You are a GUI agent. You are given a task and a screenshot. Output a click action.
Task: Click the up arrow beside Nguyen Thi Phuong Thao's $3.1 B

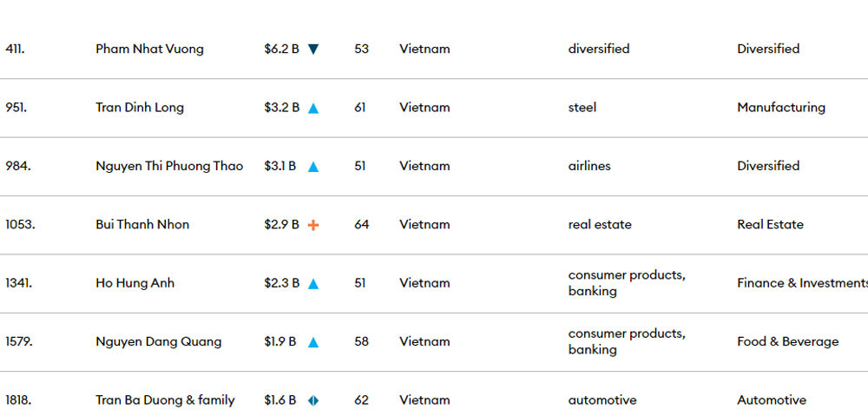coord(313,167)
